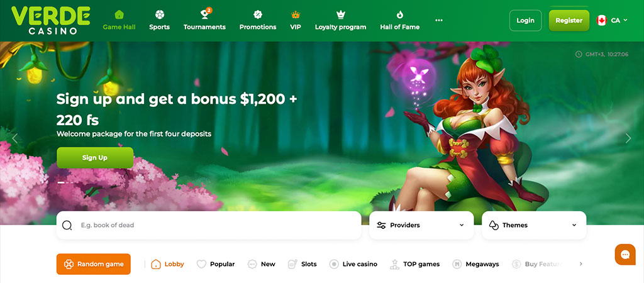Screen dimensions: 644x283
Task: Click the green Sign Up banner button
Action: pyautogui.click(x=95, y=158)
